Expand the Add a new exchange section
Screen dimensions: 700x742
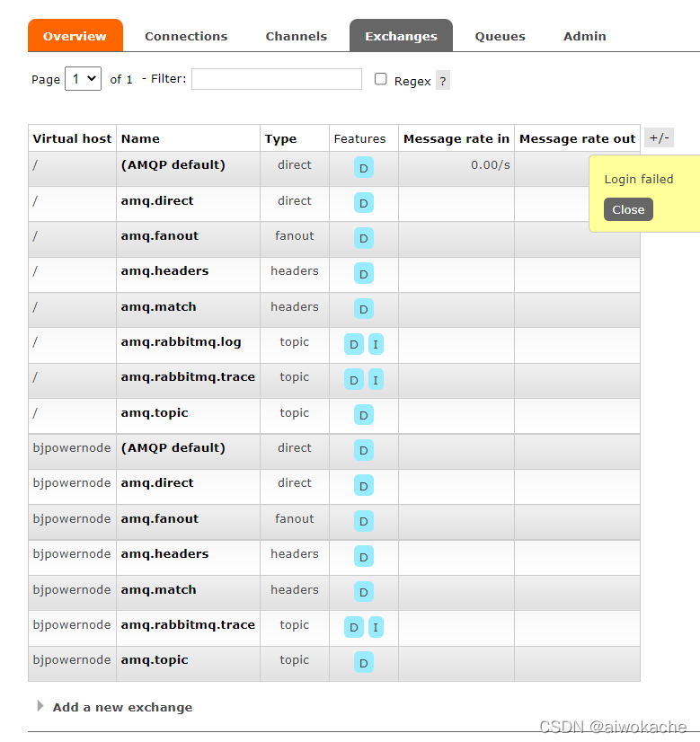pos(122,707)
